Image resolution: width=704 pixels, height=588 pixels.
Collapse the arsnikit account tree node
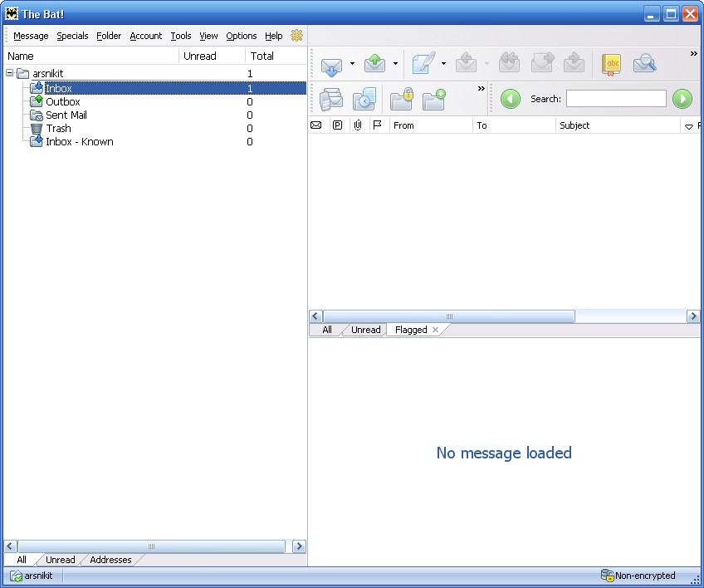click(10, 73)
